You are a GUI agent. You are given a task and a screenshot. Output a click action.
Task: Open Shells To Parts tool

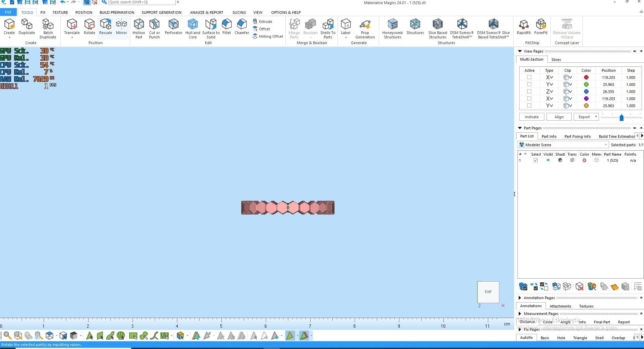[328, 29]
